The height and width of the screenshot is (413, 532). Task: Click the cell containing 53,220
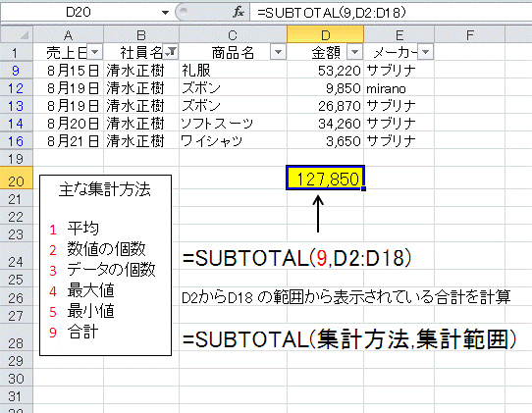pyautogui.click(x=325, y=71)
